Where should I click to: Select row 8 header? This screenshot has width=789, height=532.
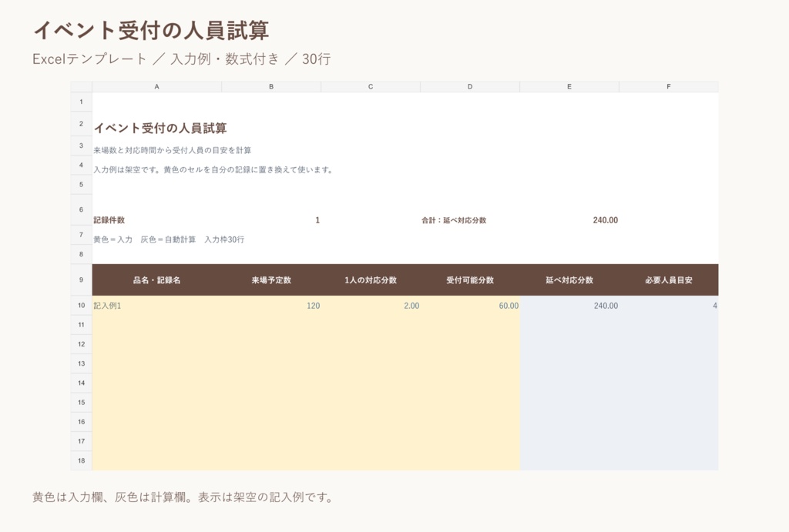pyautogui.click(x=81, y=254)
